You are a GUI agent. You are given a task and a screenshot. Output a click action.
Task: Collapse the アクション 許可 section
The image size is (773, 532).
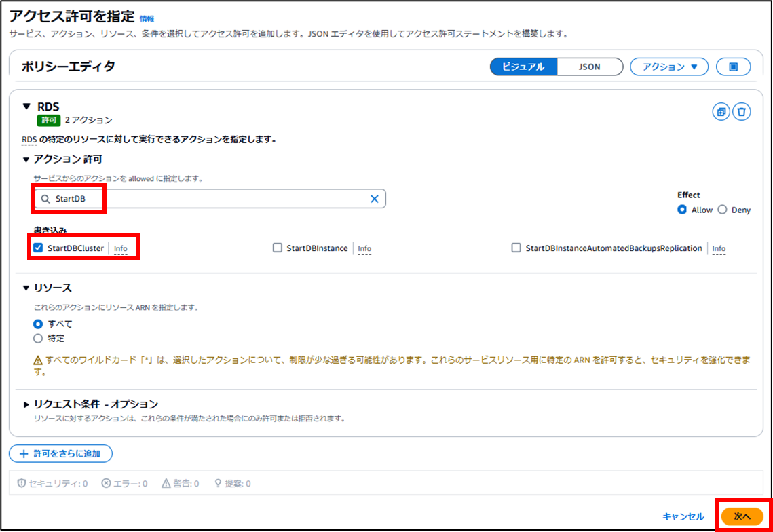click(x=26, y=159)
